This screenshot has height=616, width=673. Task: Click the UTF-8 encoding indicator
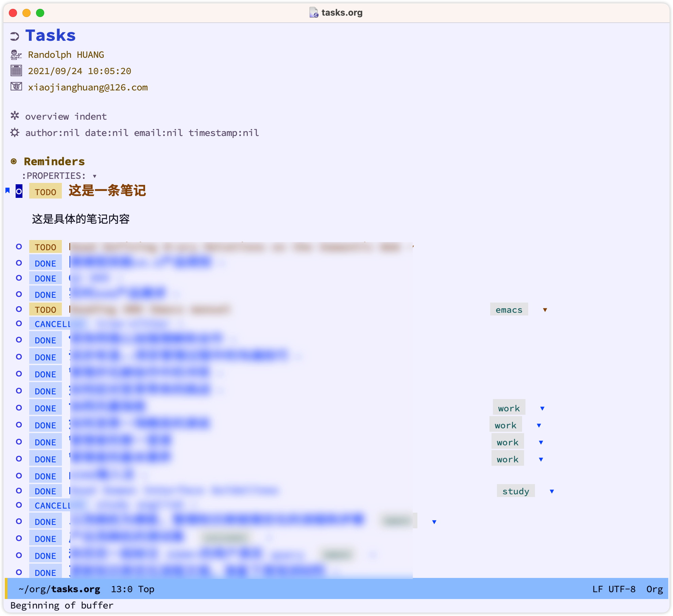click(622, 589)
